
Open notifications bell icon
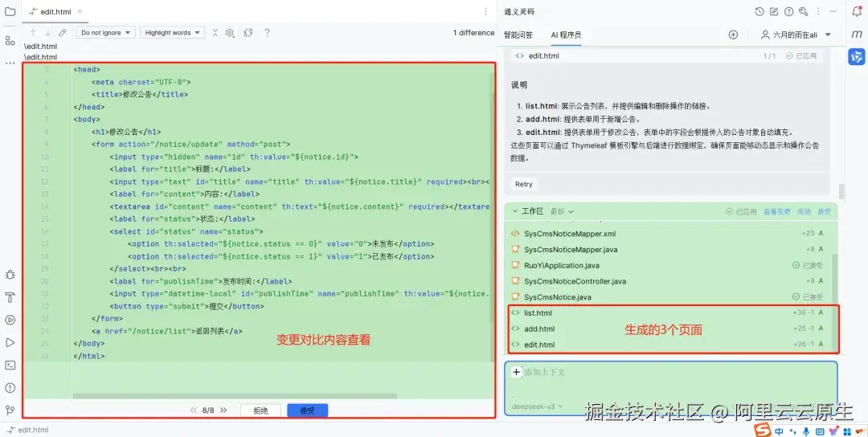857,11
